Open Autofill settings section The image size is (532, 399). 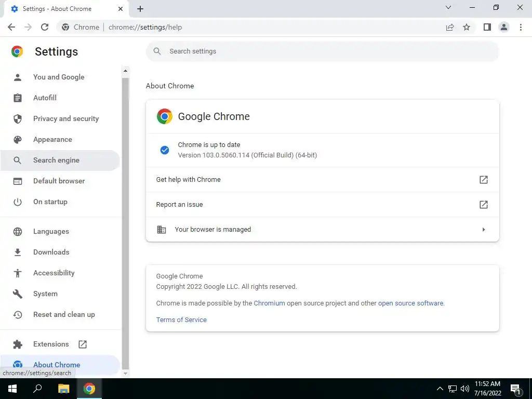click(x=60, y=98)
